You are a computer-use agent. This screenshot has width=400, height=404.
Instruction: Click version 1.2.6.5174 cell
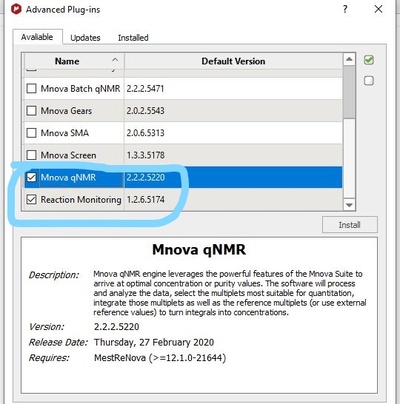146,200
